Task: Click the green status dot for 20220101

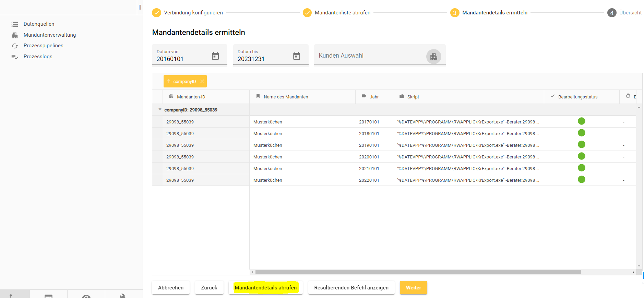Action: pos(581,179)
